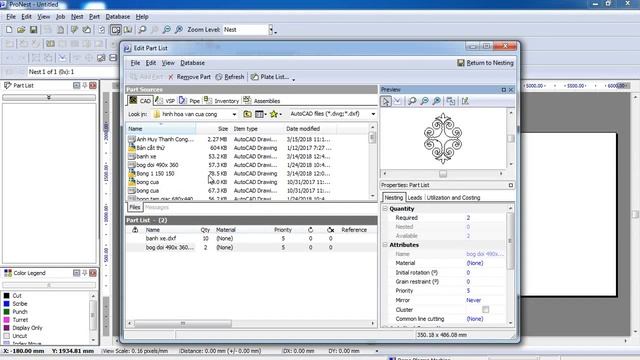Open the Look in folder dropdown
Image resolution: width=640 pixels, height=360 pixels.
pyautogui.click(x=234, y=114)
